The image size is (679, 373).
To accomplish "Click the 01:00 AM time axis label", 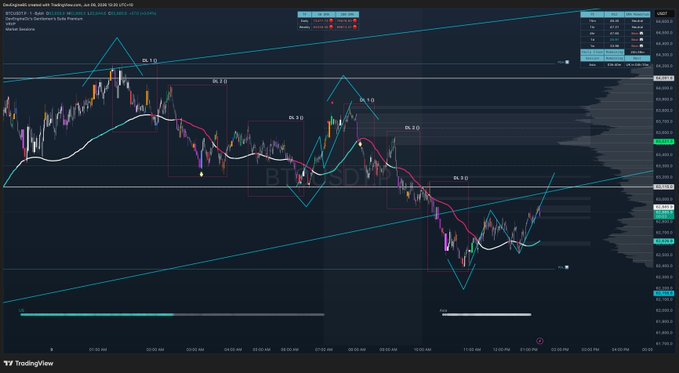I will 98,349.
